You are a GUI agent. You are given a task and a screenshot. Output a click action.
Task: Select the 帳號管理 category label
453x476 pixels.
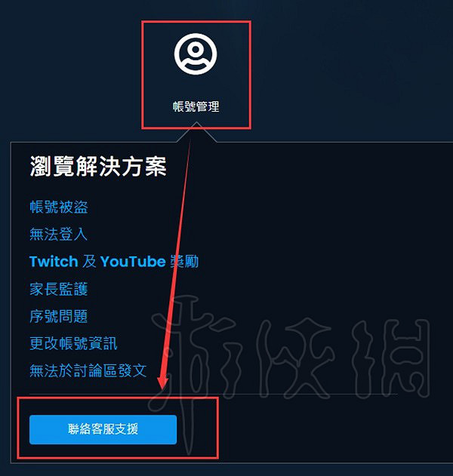click(x=196, y=106)
